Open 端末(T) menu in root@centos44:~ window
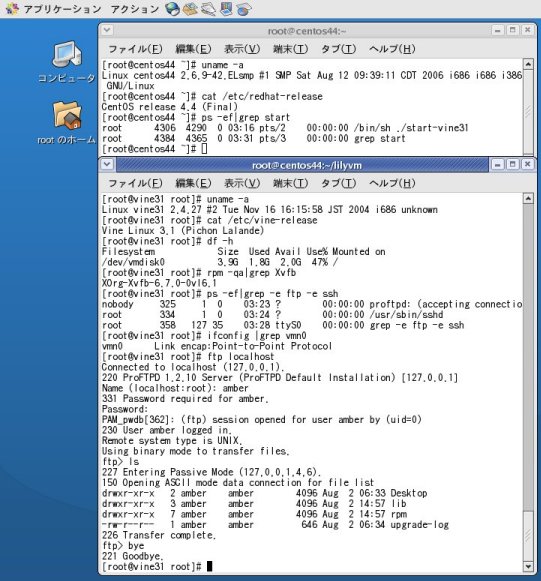This screenshot has width=541, height=581. pos(290,49)
